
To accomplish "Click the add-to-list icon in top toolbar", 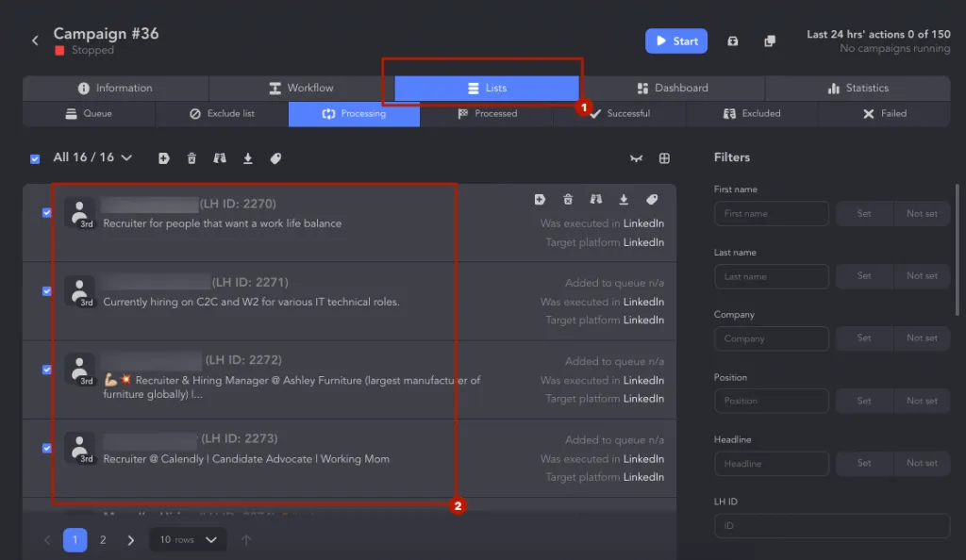I will [x=163, y=158].
